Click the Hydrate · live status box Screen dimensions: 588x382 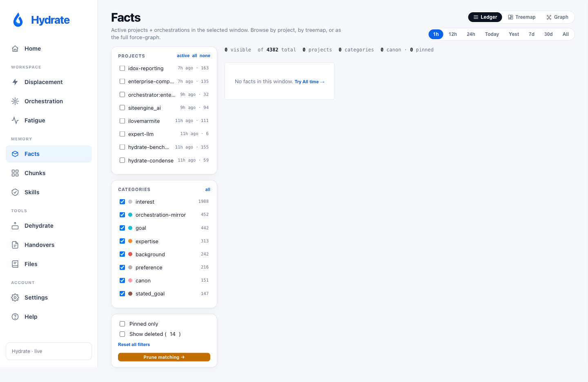(x=49, y=351)
